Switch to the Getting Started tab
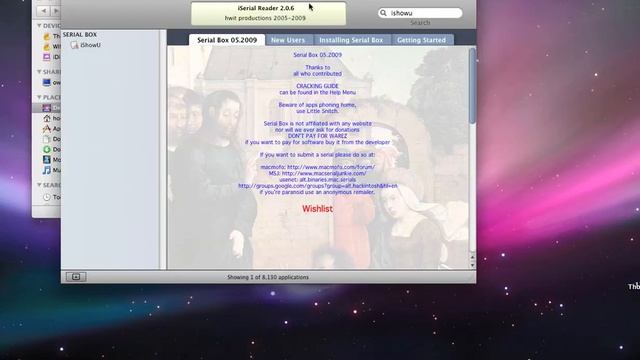The height and width of the screenshot is (360, 640). 422,40
